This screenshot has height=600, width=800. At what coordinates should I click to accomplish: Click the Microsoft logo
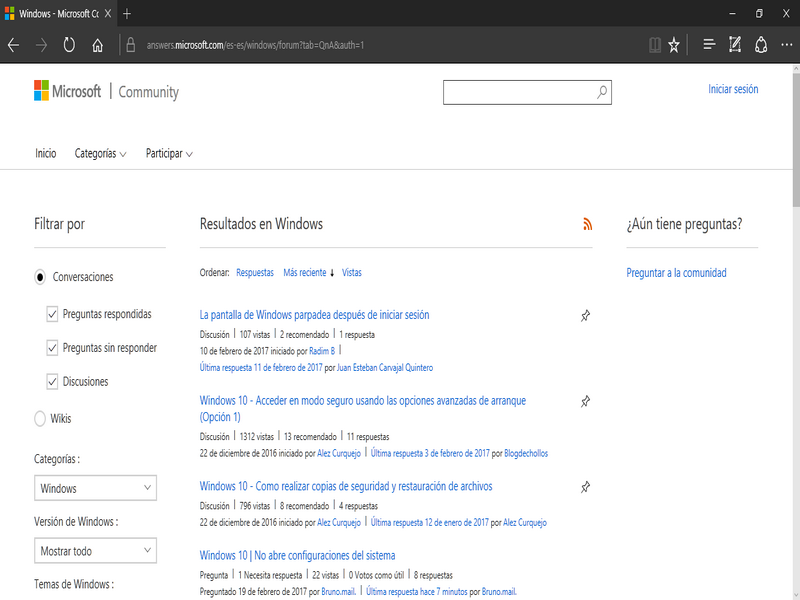tap(67, 91)
